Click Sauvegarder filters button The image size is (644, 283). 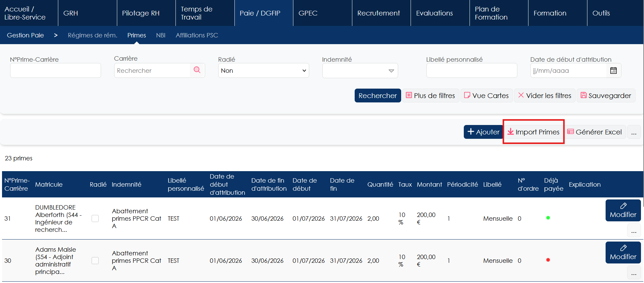click(606, 96)
